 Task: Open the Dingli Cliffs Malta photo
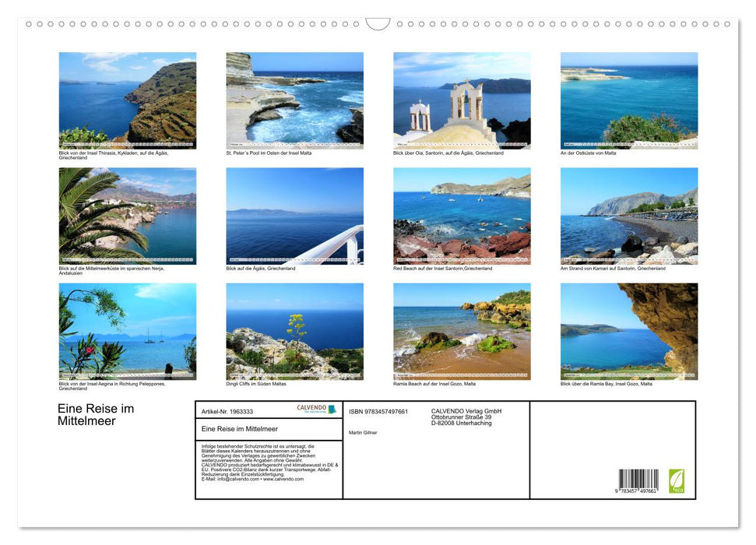tap(296, 329)
